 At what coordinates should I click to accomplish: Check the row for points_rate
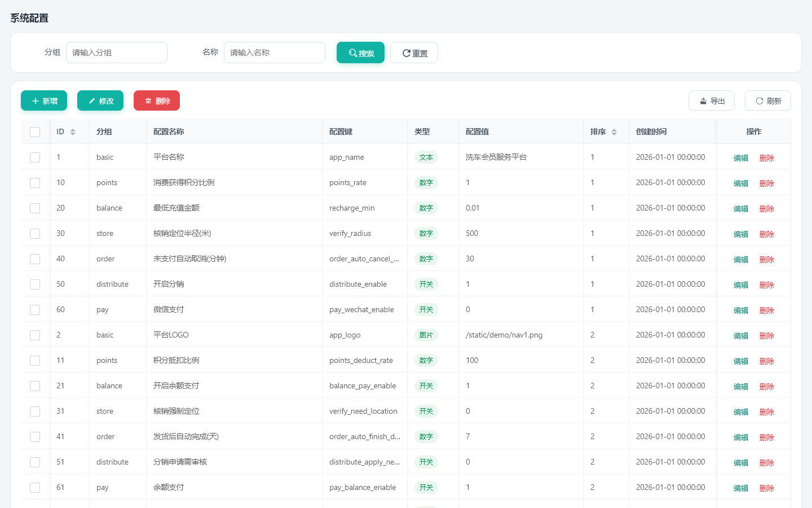35,183
